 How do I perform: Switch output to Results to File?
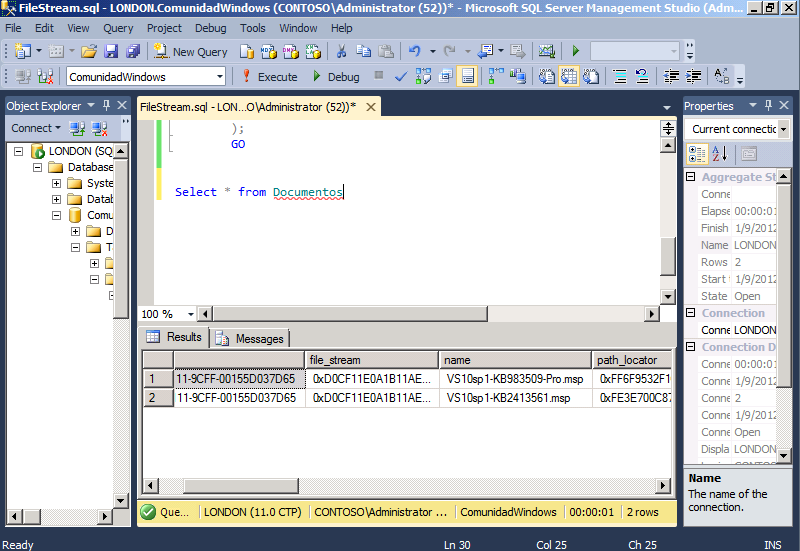(x=591, y=77)
